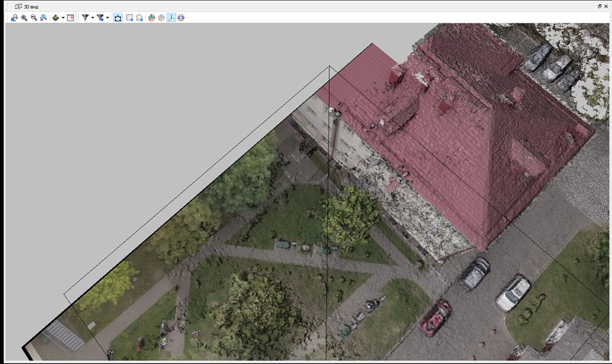The height and width of the screenshot is (364, 612).
Task: Click the colored globe icon
Action: click(x=152, y=18)
